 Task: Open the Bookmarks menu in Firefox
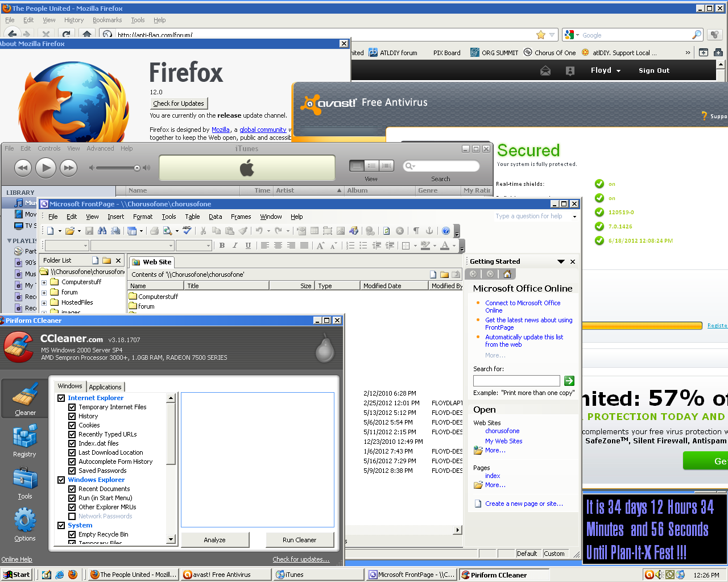pos(107,20)
